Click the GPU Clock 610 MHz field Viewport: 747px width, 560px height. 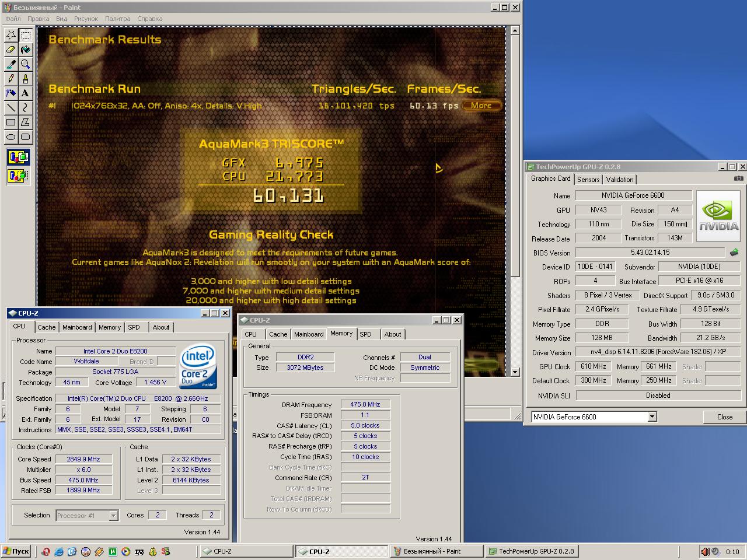[593, 366]
